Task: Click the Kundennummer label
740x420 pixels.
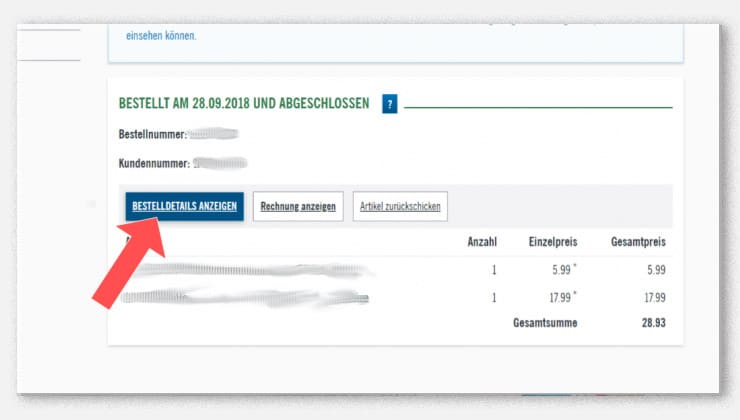Action: point(153,162)
